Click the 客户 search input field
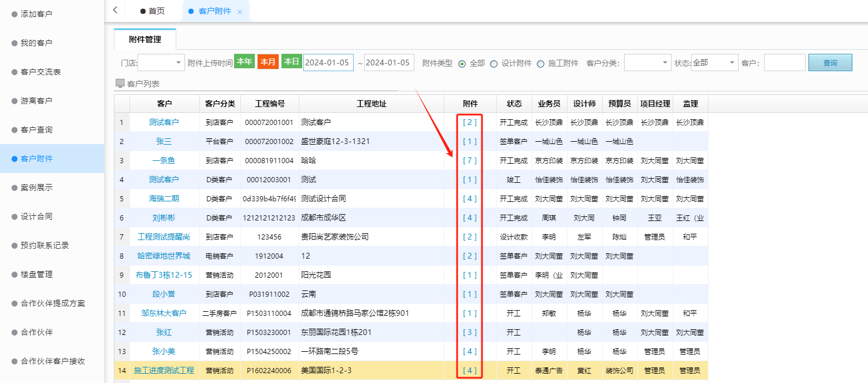Screen dimensions: 868x383 pyautogui.click(x=784, y=62)
